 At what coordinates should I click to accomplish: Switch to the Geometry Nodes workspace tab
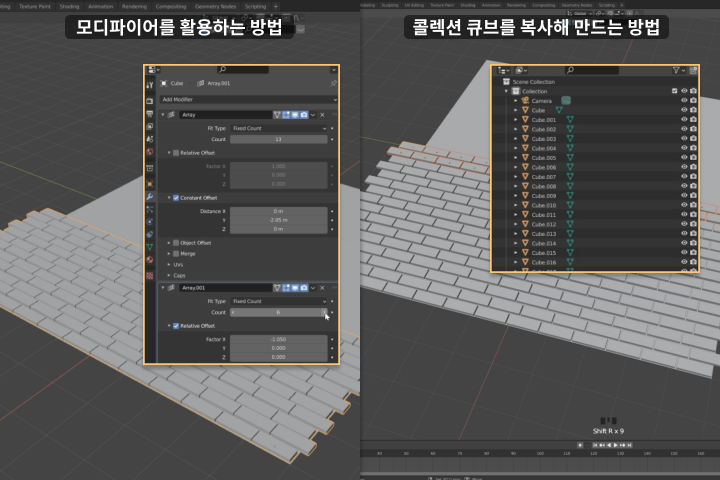tap(215, 6)
